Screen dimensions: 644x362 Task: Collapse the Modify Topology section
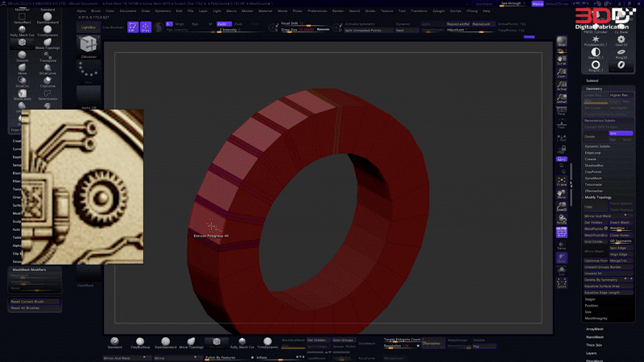point(600,197)
